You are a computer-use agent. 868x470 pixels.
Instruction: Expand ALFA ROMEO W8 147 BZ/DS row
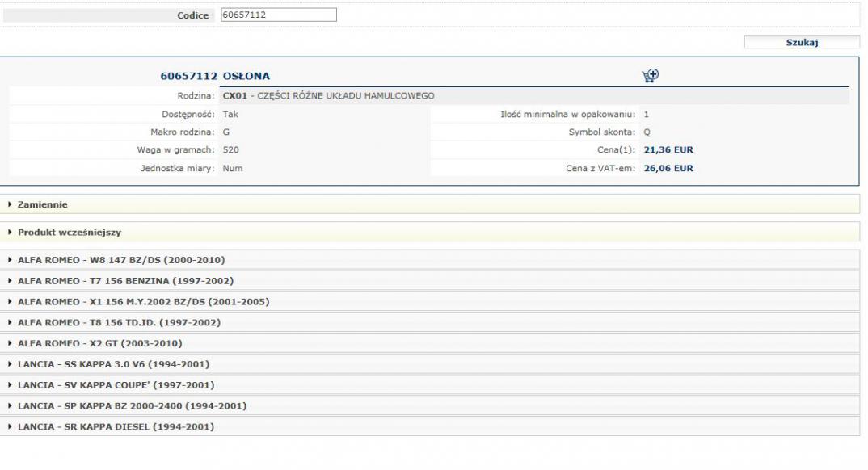[430, 260]
